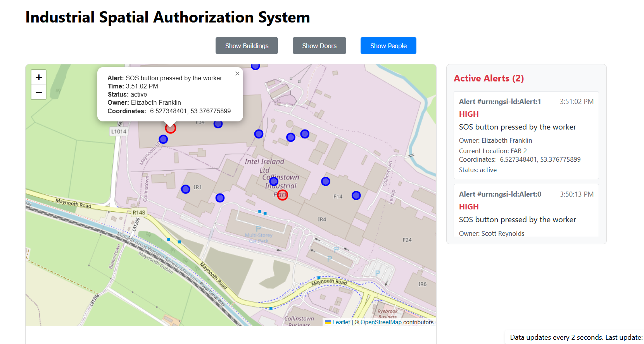
Task: Click the Show Doors button
Action: pyautogui.click(x=319, y=46)
